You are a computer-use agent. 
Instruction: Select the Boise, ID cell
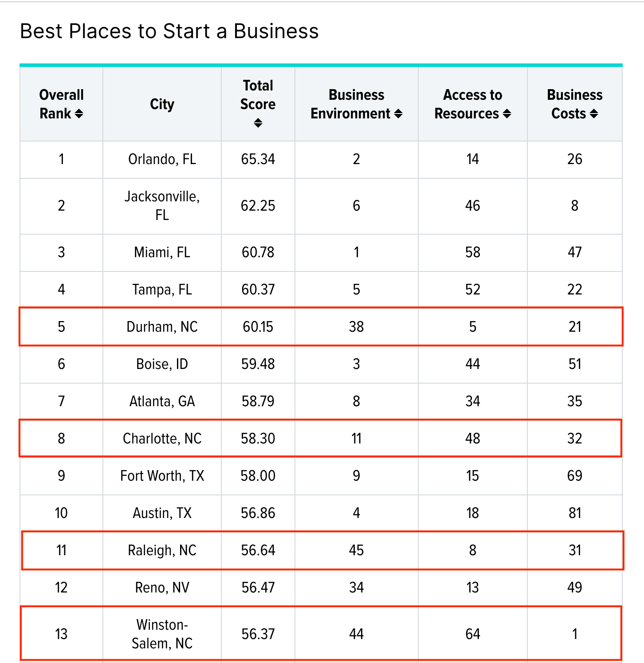pyautogui.click(x=162, y=364)
